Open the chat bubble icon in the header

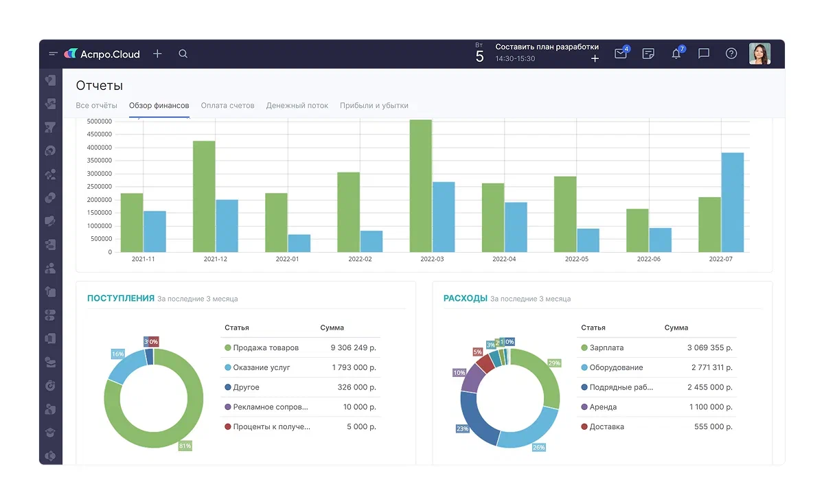point(704,54)
